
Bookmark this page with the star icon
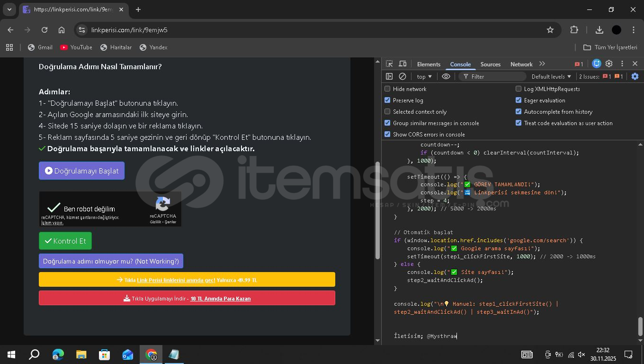(550, 30)
